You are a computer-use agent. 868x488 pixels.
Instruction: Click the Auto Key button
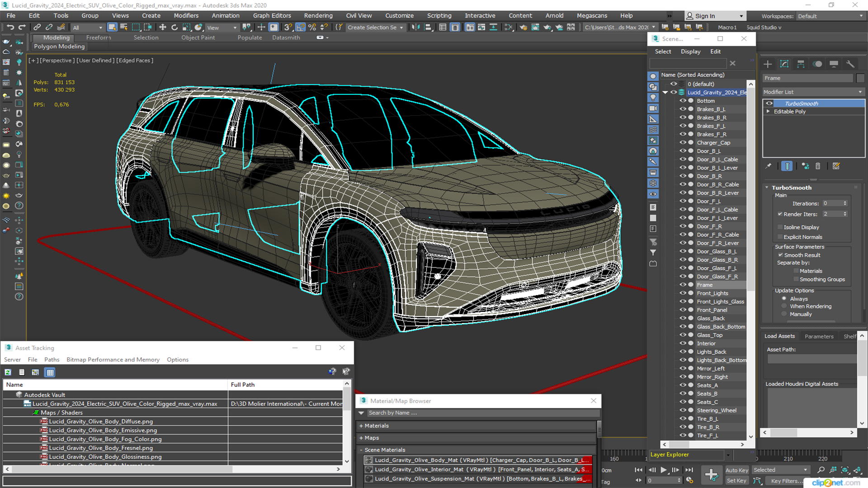point(737,470)
